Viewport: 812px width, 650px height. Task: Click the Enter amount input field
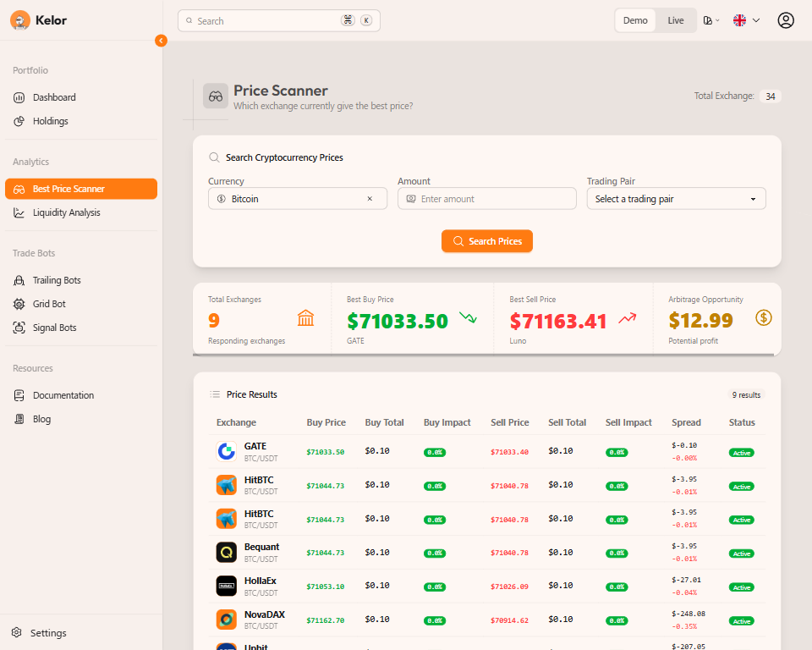[491, 199]
